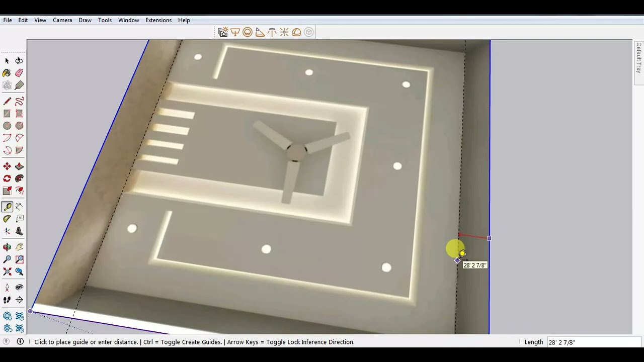Select the Pan hand tool
644x362 pixels.
(x=19, y=247)
